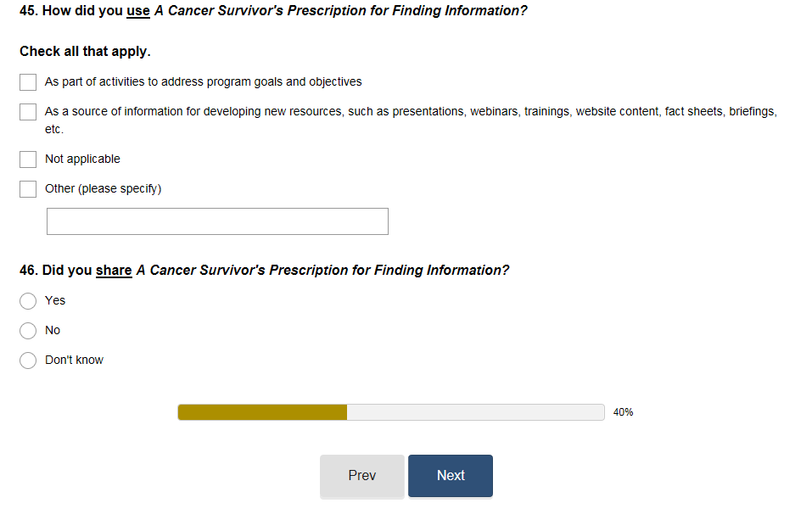The image size is (812, 520).
Task: Choose the "No" radio button
Action: [28, 331]
